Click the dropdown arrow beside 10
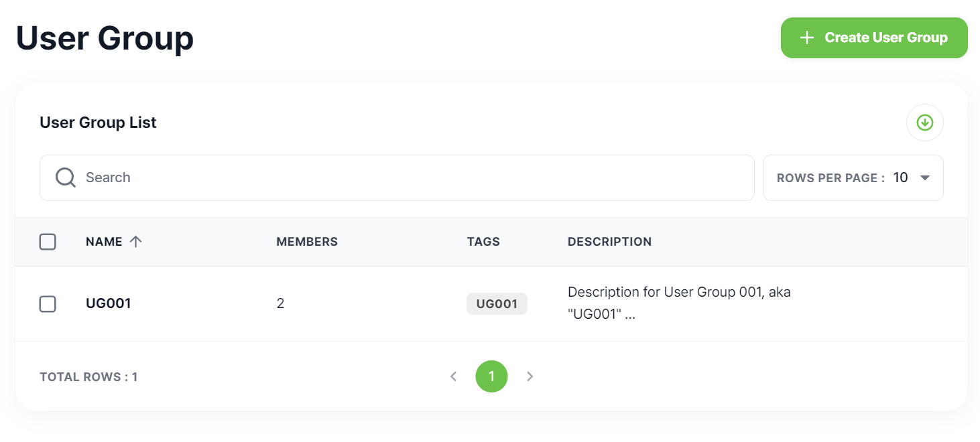 (924, 177)
